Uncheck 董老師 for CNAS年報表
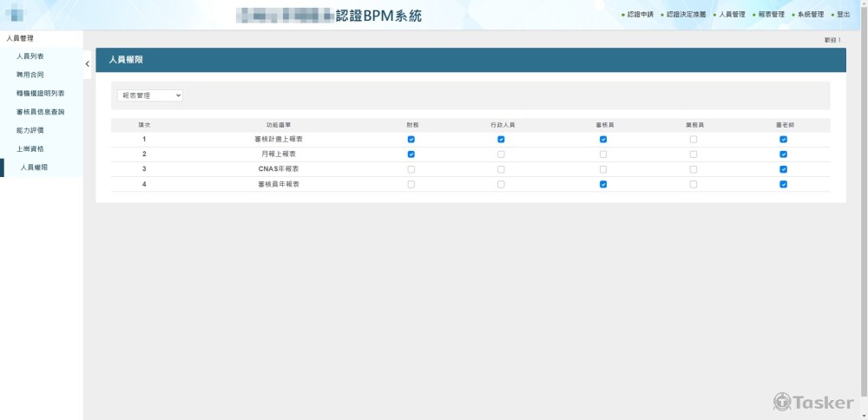868x420 pixels. click(783, 169)
